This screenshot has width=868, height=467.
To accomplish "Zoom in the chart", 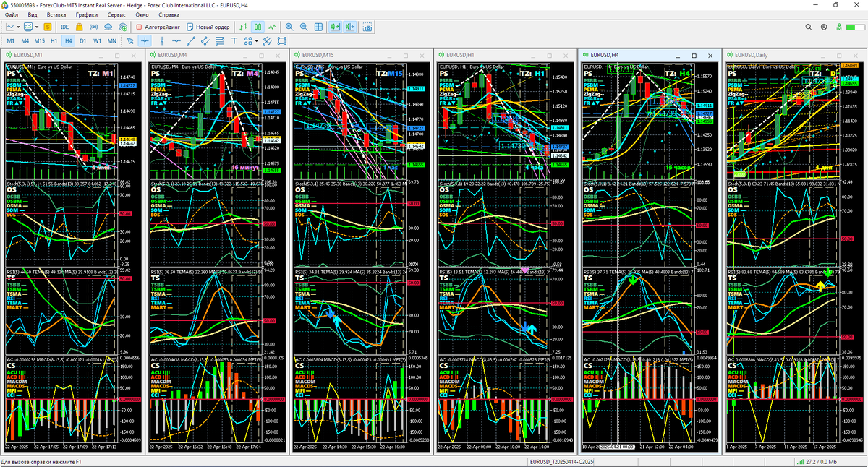I will coord(289,27).
